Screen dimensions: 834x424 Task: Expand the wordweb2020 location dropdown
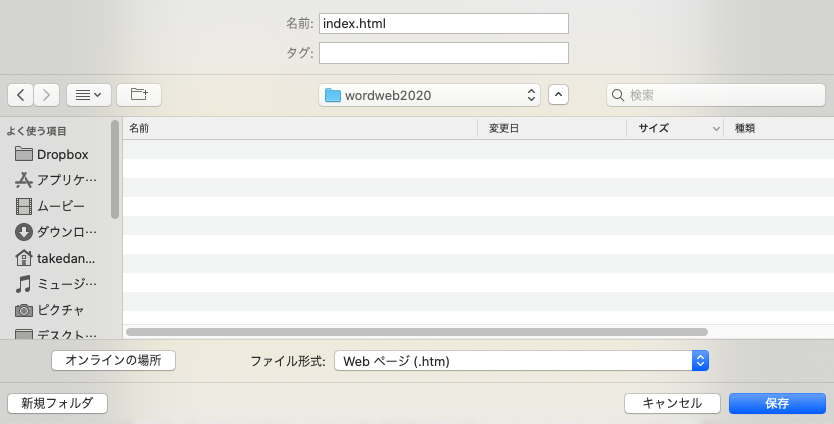click(x=430, y=95)
